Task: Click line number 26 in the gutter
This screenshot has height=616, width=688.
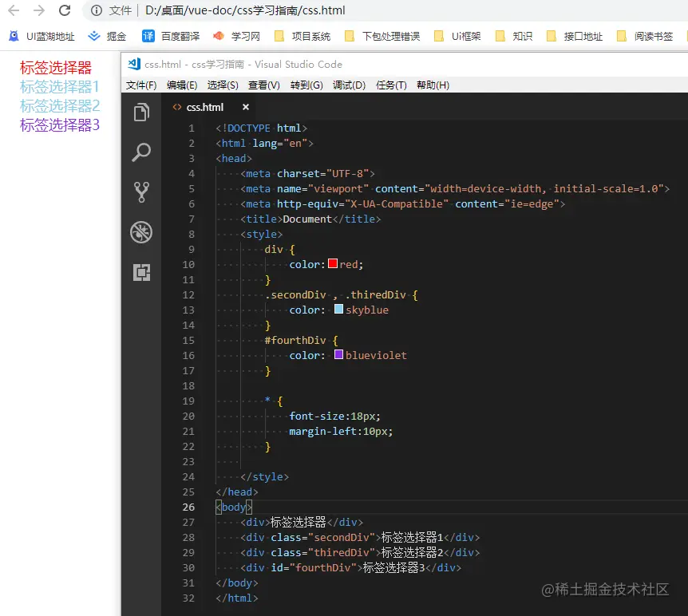Action: pos(188,507)
